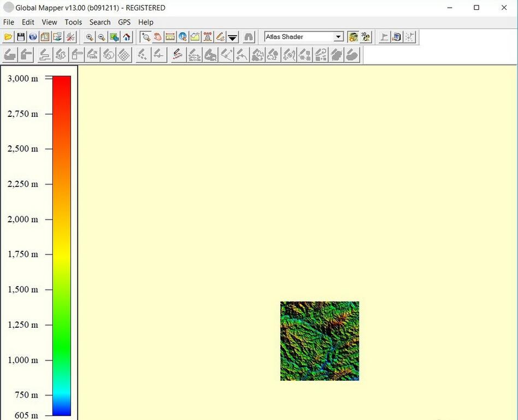518x420 pixels.
Task: Click the Zoom In magnifier icon
Action: tap(89, 37)
